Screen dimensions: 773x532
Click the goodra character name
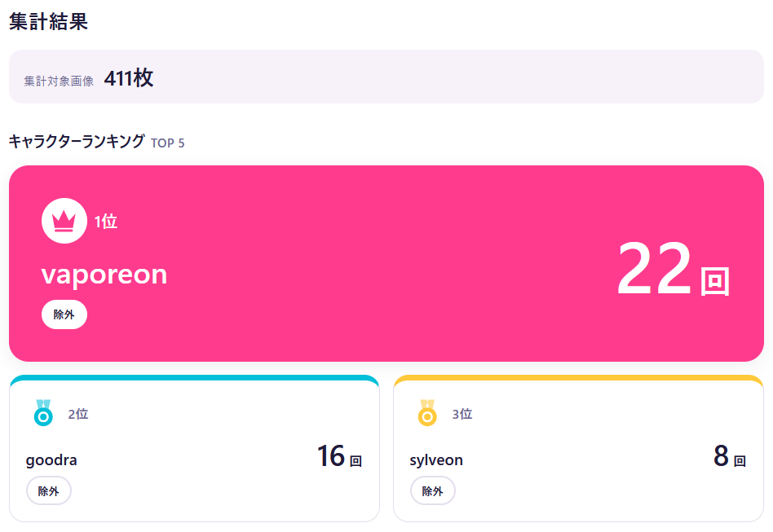tap(51, 460)
